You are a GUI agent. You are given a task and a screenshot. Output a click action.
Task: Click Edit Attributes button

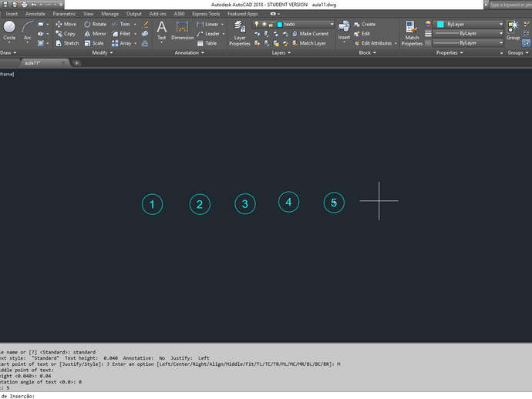point(373,43)
